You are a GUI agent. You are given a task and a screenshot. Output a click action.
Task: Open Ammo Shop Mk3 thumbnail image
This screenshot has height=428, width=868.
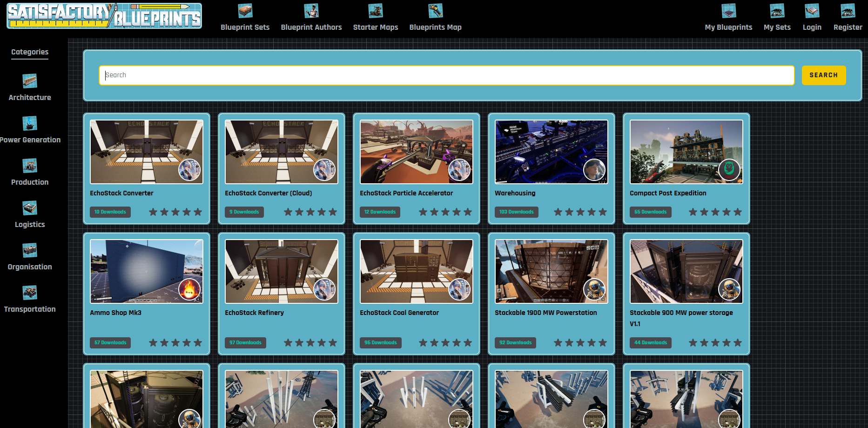(147, 271)
